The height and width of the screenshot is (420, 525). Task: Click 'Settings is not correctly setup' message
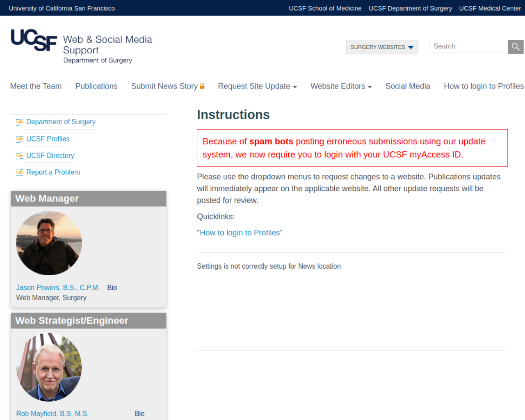pyautogui.click(x=269, y=266)
